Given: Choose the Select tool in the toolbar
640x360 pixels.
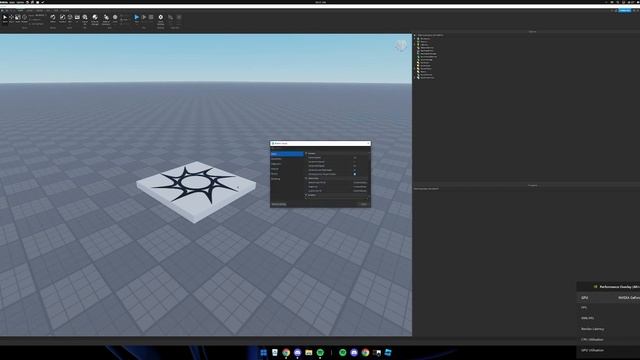Looking at the screenshot, I should [x=5, y=18].
